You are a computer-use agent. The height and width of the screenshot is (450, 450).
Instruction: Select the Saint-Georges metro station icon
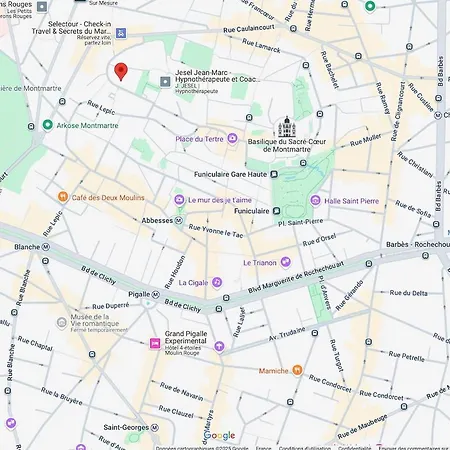tap(154, 427)
